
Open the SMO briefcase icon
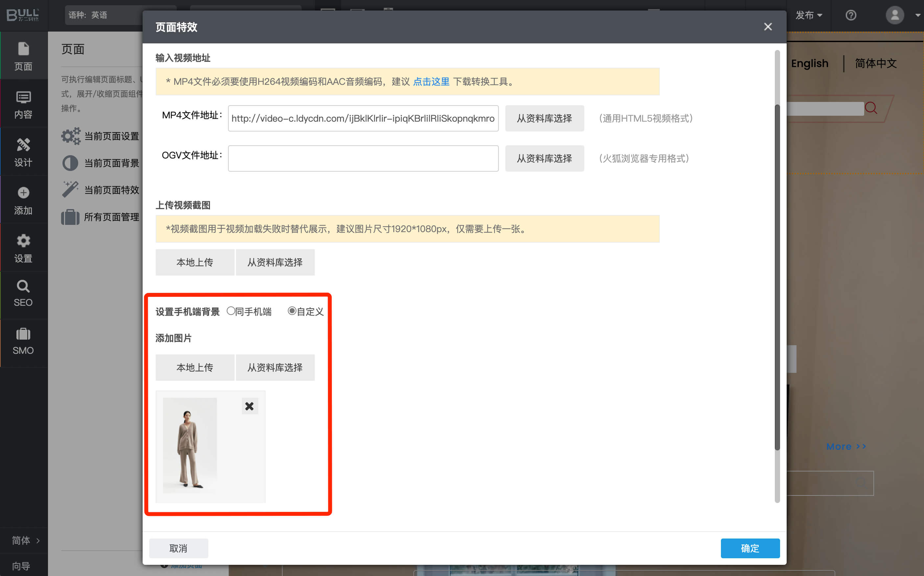(x=23, y=334)
